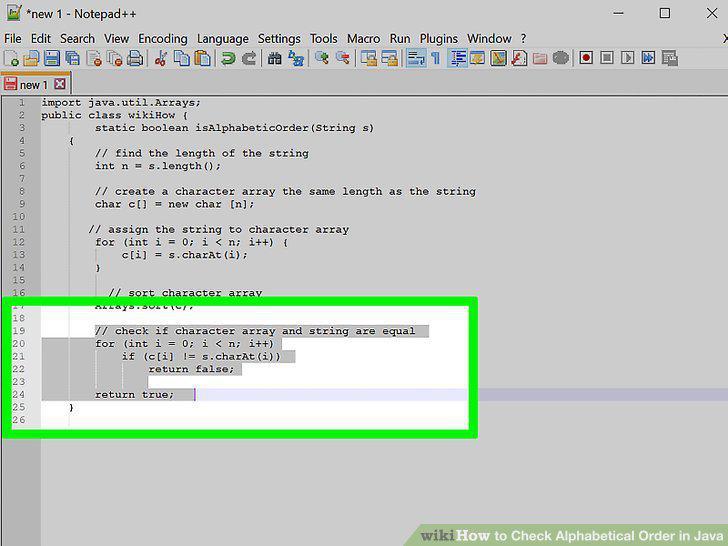728x546 pixels.
Task: Open Find with the binoculars icon
Action: click(275, 58)
